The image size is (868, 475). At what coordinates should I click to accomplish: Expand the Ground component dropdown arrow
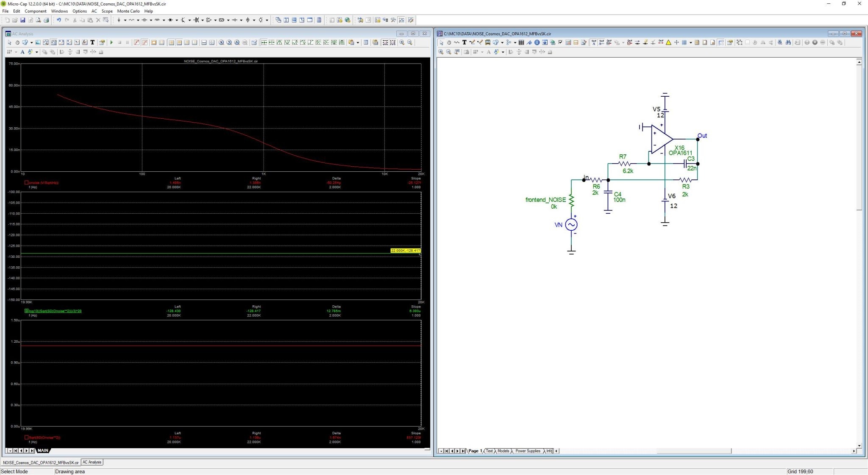point(125,20)
